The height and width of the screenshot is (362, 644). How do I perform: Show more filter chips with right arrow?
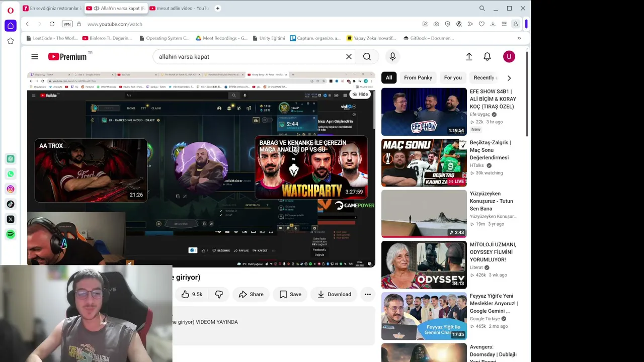point(509,78)
